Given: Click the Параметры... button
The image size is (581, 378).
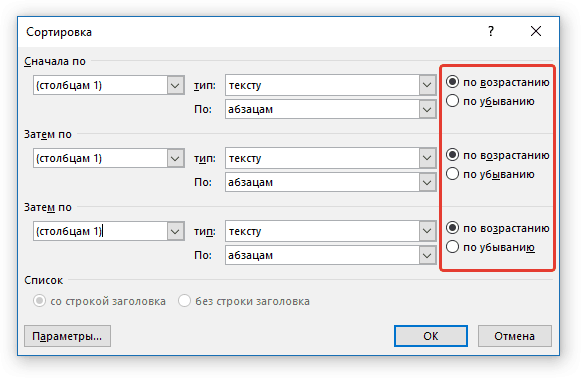Looking at the screenshot, I should coord(67,336).
